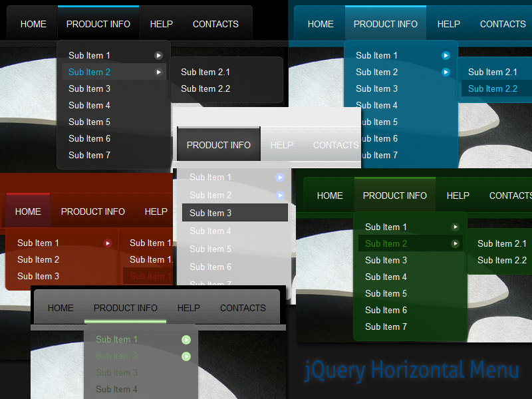Click PRODUCT INFO in the silver menu
Image resolution: width=532 pixels, height=399 pixels.
click(x=218, y=144)
